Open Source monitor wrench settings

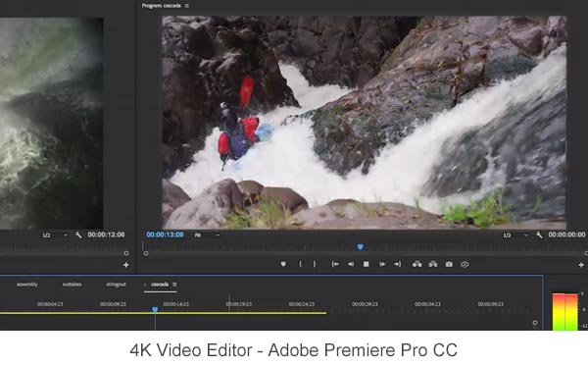click(x=78, y=235)
